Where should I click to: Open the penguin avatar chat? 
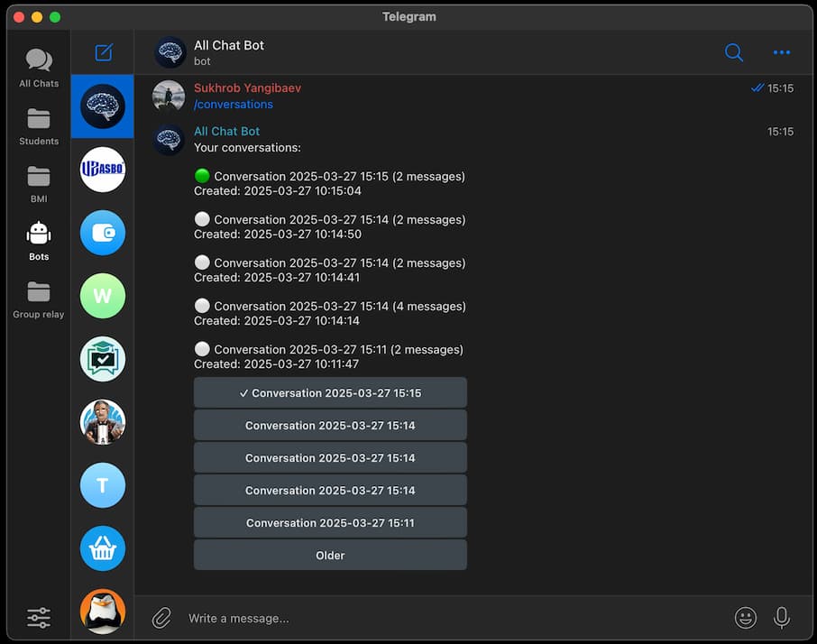102,612
